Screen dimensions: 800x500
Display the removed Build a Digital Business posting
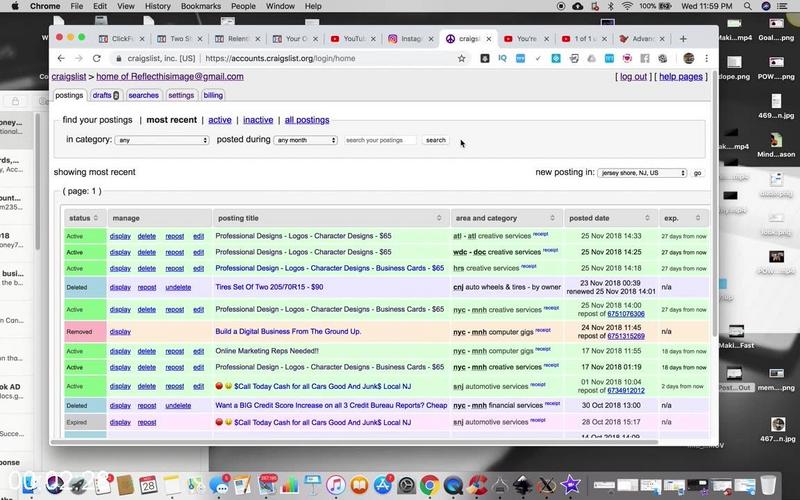pyautogui.click(x=120, y=332)
